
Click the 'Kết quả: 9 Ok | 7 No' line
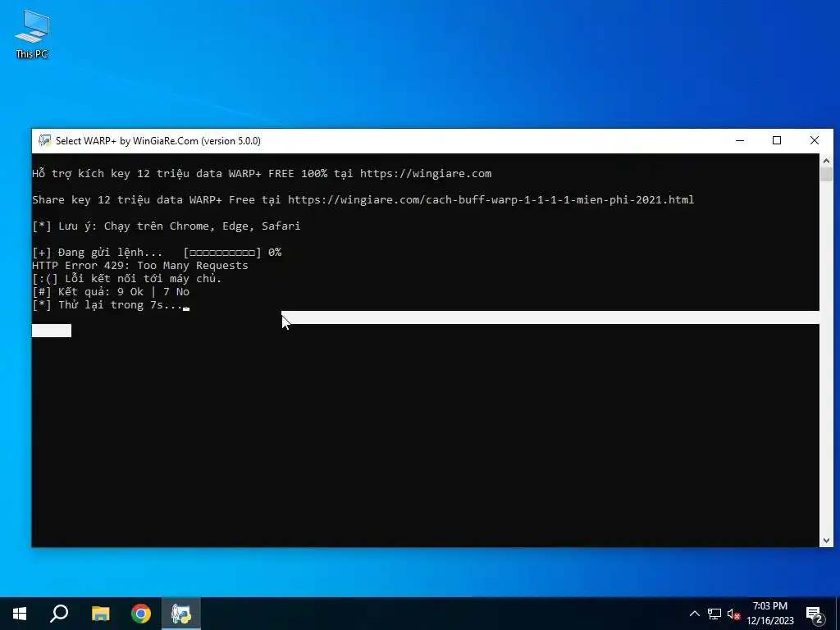[111, 291]
